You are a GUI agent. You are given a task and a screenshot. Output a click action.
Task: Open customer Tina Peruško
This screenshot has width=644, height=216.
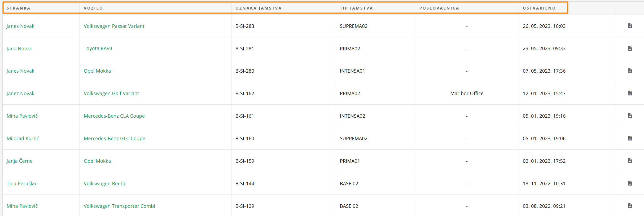tap(21, 184)
